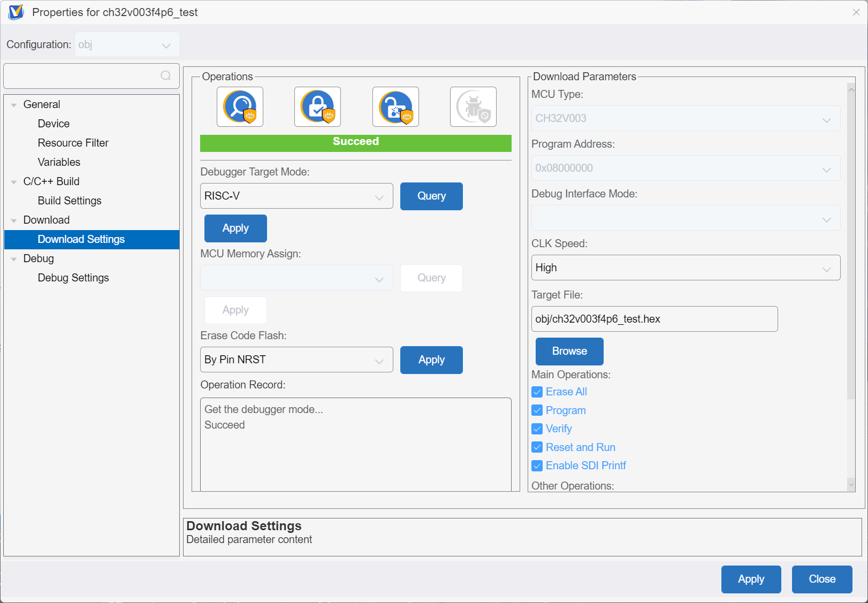868x603 pixels.
Task: Click Query next to Debugger Target Mode
Action: point(431,196)
